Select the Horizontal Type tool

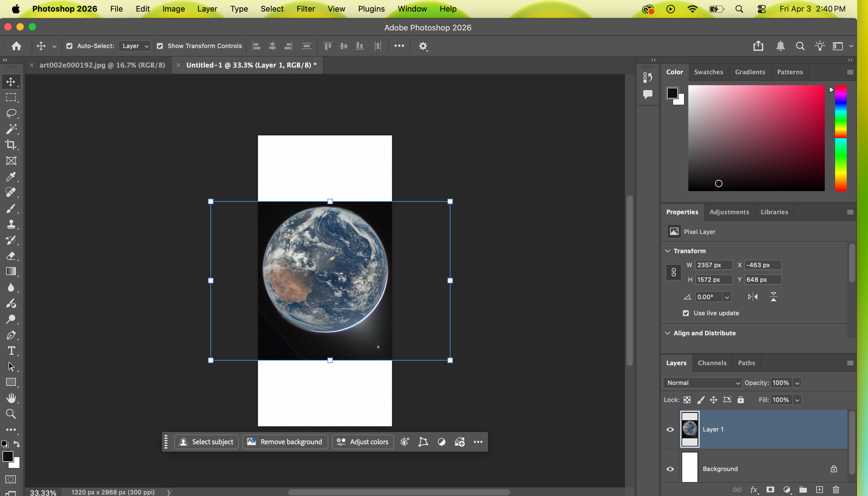(11, 351)
